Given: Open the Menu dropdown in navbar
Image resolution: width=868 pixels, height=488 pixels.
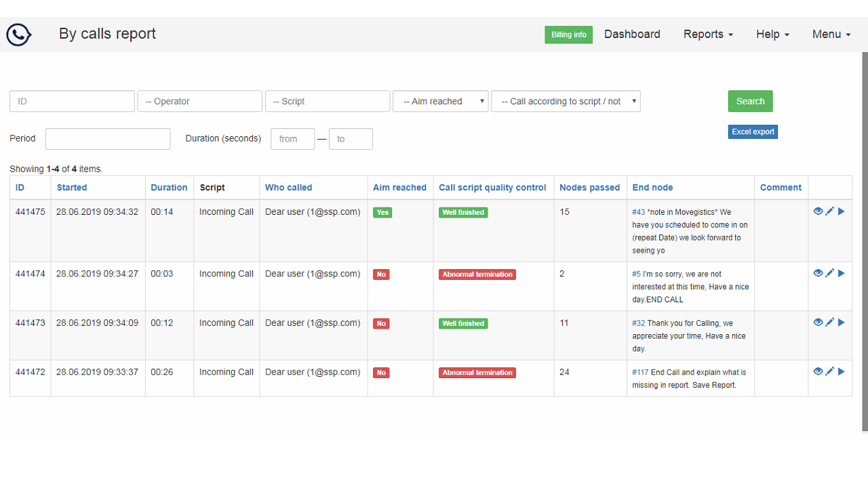Looking at the screenshot, I should coord(831,35).
